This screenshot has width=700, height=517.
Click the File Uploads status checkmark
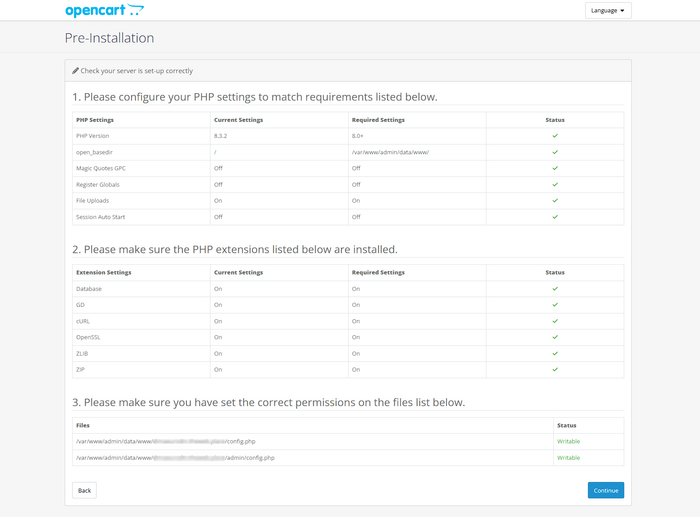[x=555, y=200]
